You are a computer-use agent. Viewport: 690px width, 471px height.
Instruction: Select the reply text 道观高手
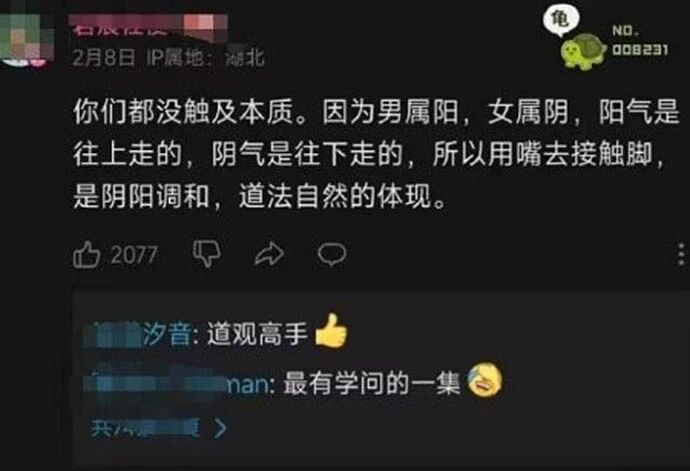pyautogui.click(x=257, y=334)
